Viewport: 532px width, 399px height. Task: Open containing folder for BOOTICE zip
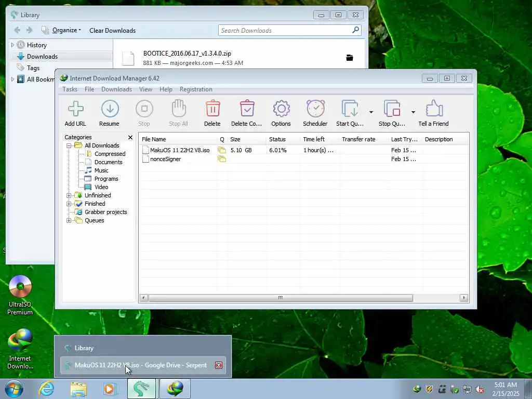click(350, 58)
